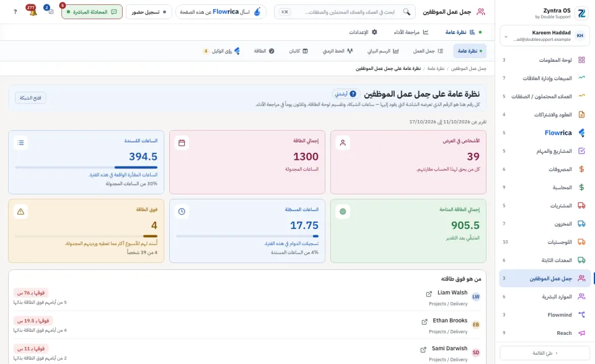The image size is (595, 364).
Task: Open المبيعات وإدارة العلاقات in sidebar
Action: pos(545,78)
